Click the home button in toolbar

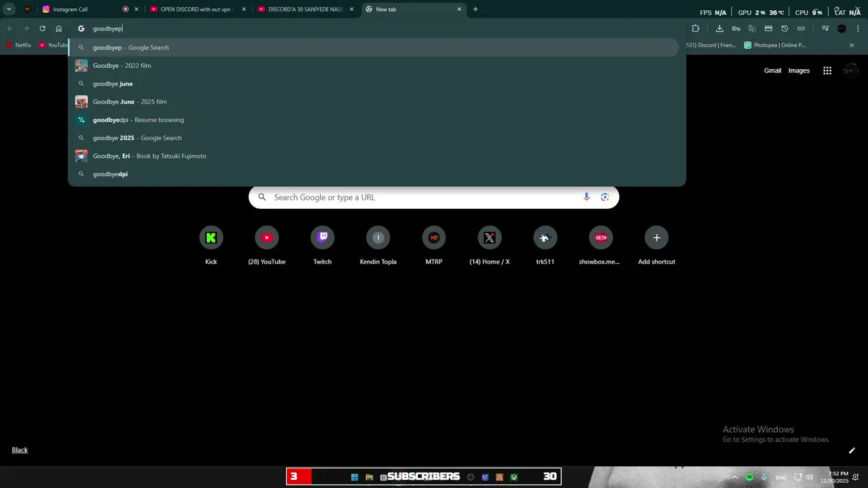coord(59,28)
